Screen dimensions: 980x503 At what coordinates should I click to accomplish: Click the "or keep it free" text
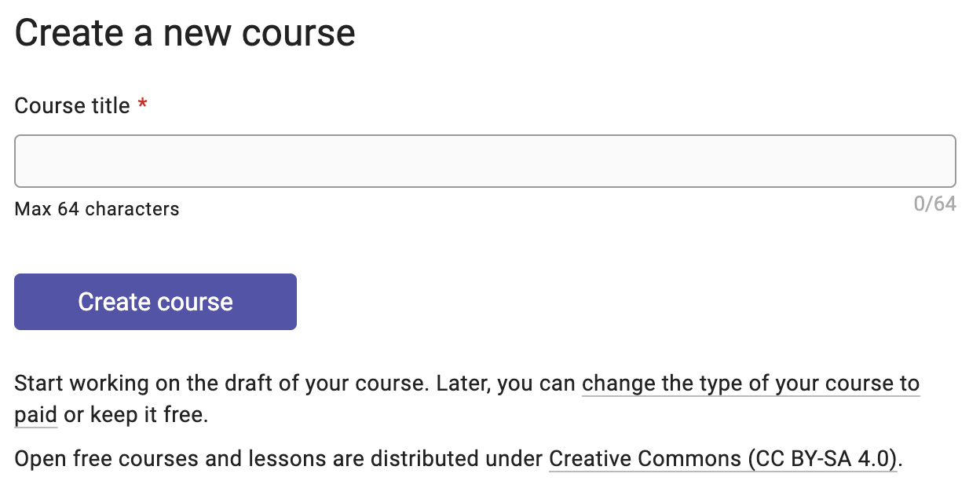(x=136, y=414)
